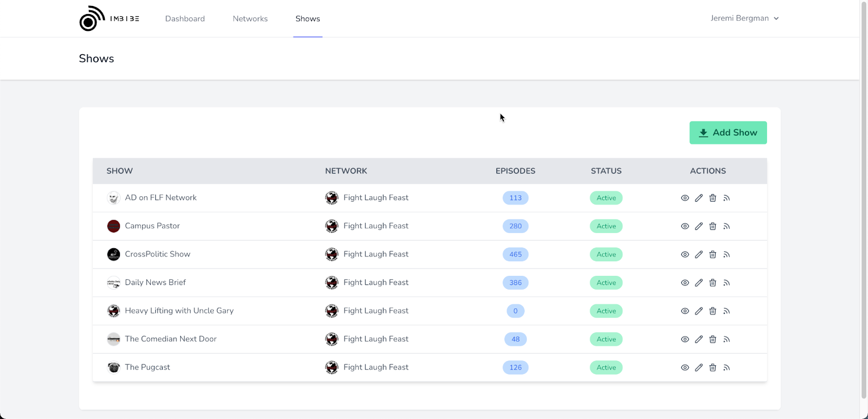Open RSS feed for The Pugcast
The height and width of the screenshot is (419, 868).
click(x=726, y=368)
